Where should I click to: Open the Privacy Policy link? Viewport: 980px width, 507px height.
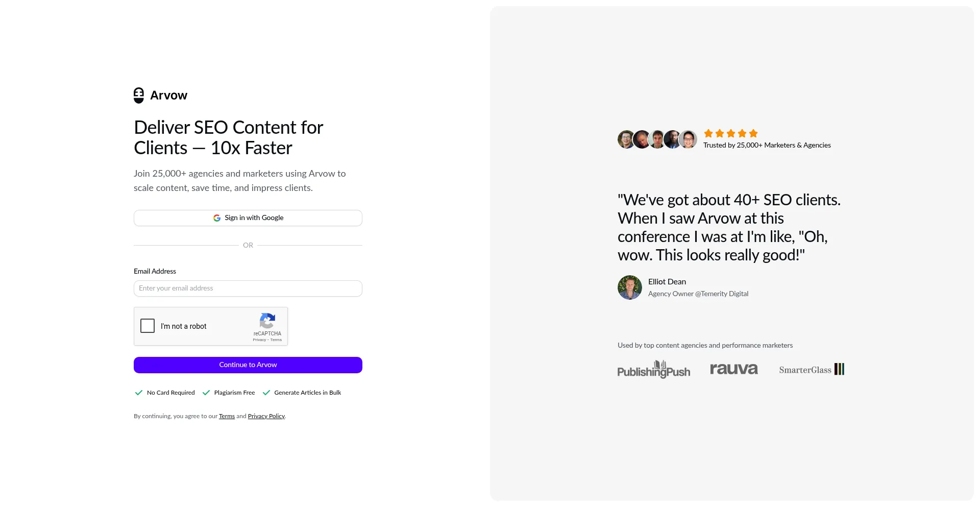click(x=266, y=417)
